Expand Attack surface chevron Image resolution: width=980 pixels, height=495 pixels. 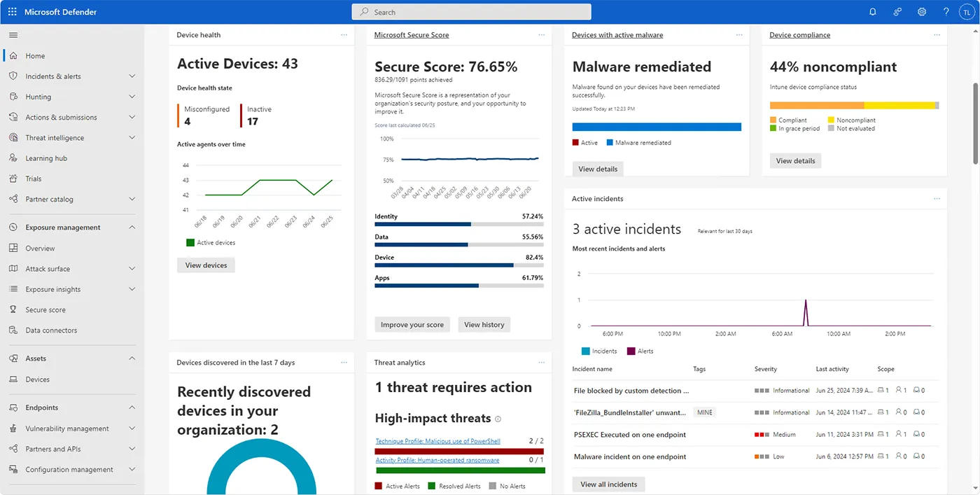(132, 269)
